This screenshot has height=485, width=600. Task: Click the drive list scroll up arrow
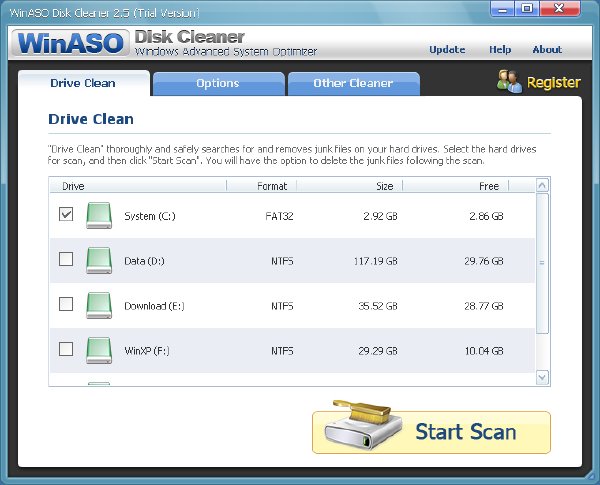click(x=542, y=186)
